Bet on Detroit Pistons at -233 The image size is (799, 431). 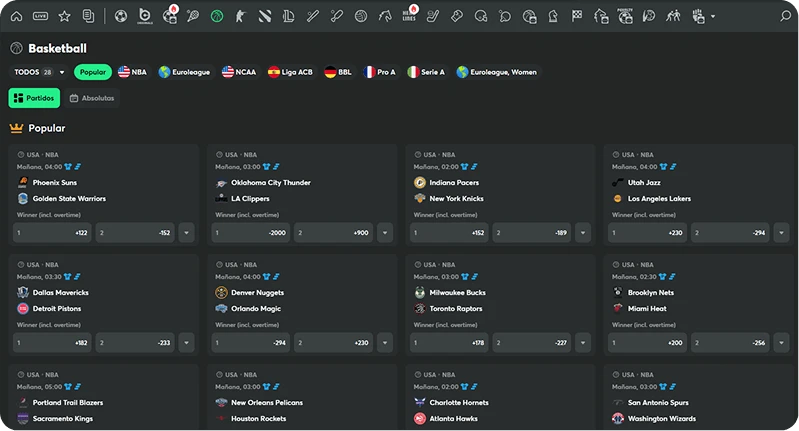pos(135,343)
